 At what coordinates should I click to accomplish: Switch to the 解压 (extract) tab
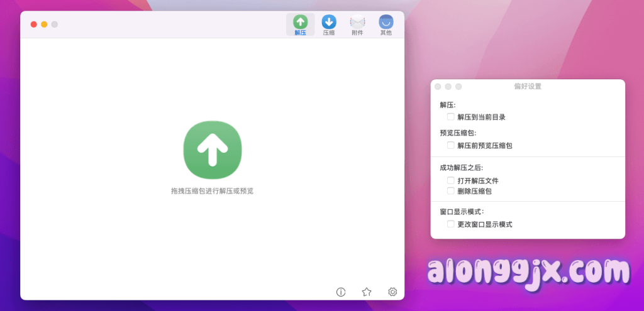(300, 25)
